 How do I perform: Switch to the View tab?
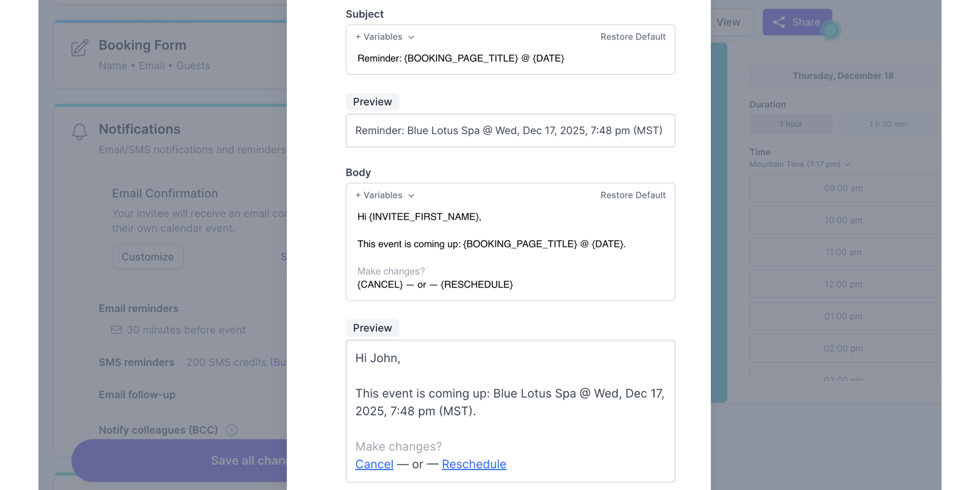[729, 22]
